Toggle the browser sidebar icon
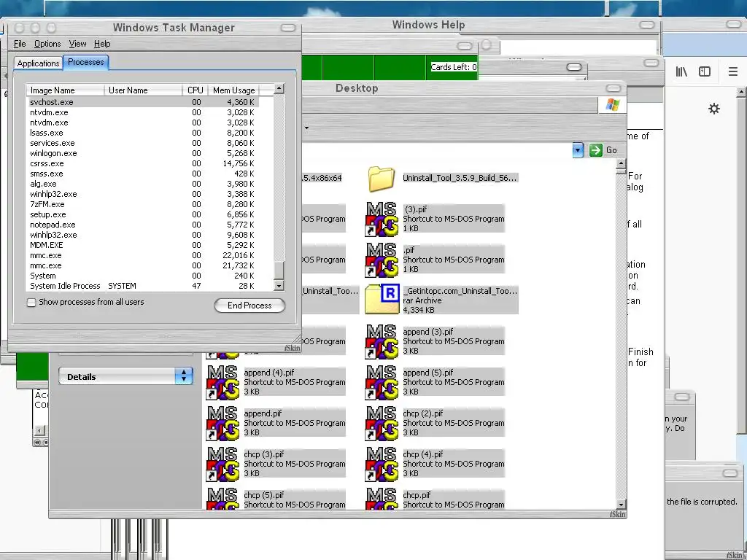Viewport: 747px width, 560px height. point(705,71)
